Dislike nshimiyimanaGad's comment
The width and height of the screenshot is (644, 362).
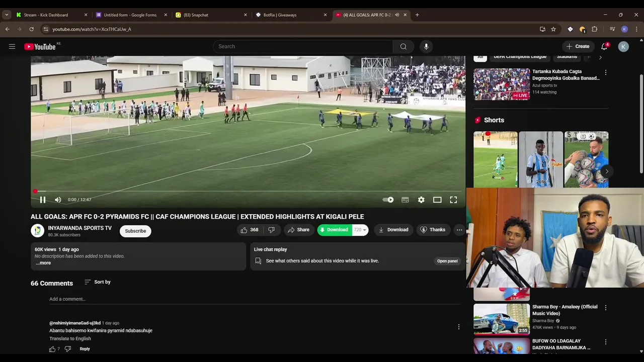(x=68, y=349)
